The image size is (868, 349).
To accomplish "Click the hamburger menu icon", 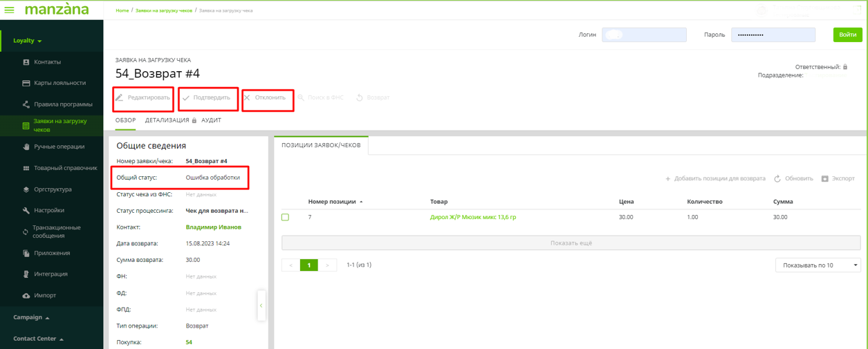I will coord(10,10).
